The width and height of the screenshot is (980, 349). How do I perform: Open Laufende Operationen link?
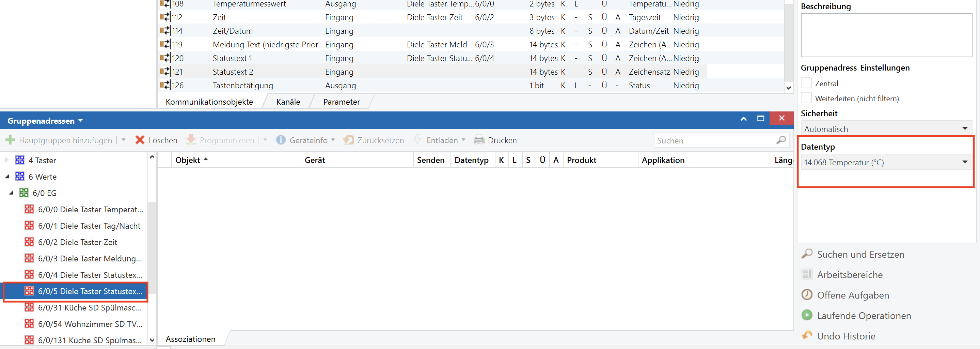(864, 316)
